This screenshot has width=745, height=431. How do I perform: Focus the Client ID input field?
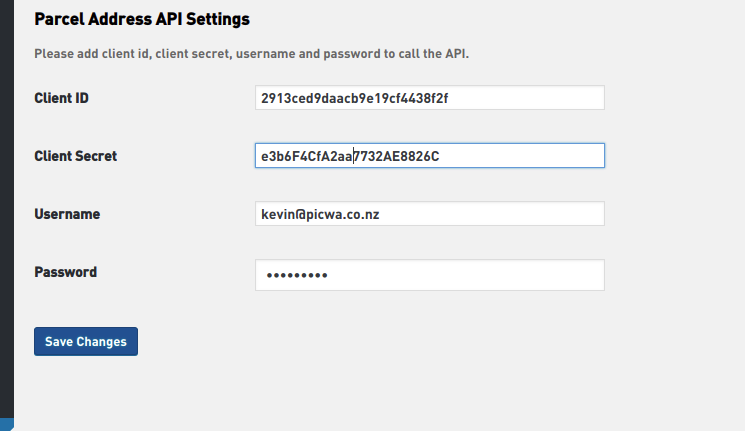pos(430,98)
